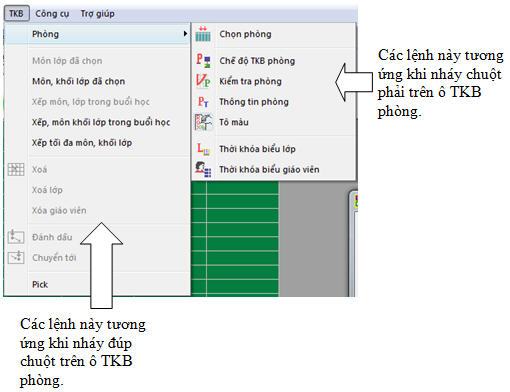Click the Thời khóa biểu giáo viên icon

(x=203, y=169)
